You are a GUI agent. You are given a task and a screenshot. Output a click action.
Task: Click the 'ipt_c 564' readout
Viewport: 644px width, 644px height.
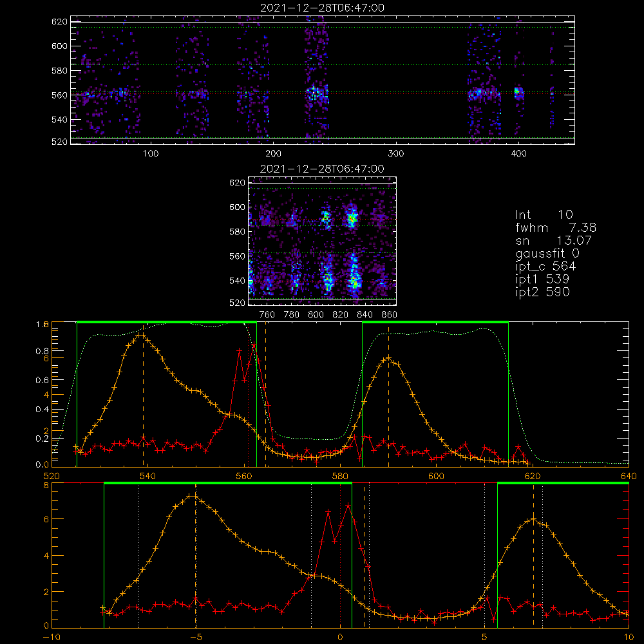click(x=546, y=266)
